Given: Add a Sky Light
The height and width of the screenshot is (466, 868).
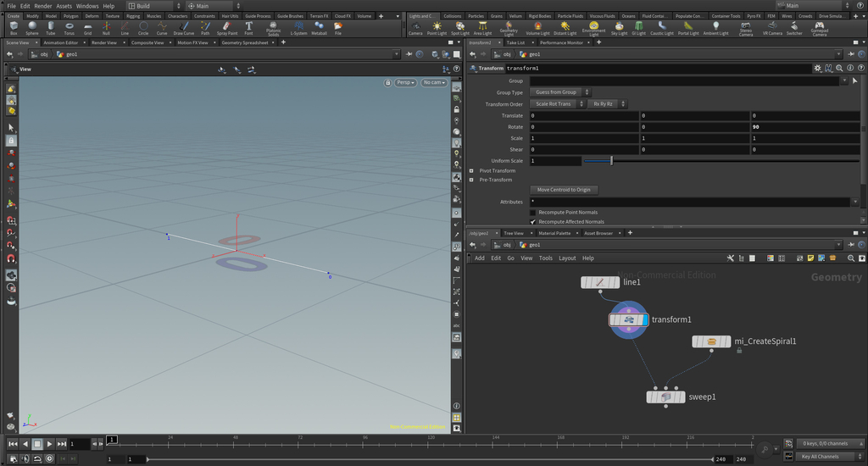Looking at the screenshot, I should click(x=619, y=28).
